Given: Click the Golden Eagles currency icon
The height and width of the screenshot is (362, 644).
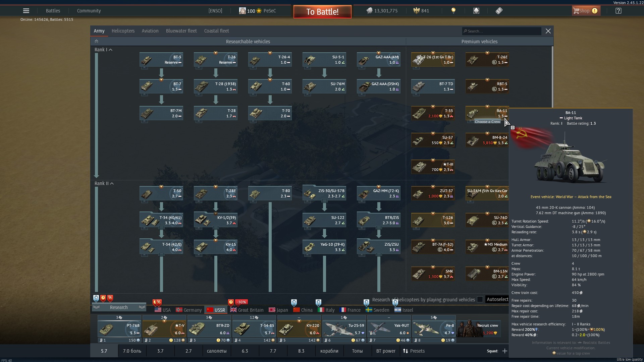Looking at the screenshot, I should [x=417, y=11].
